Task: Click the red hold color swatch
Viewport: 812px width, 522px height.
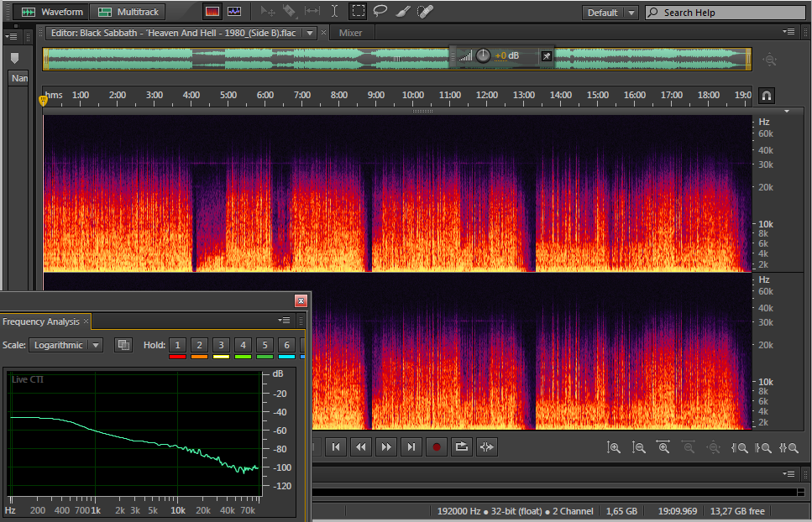Action: [x=177, y=357]
